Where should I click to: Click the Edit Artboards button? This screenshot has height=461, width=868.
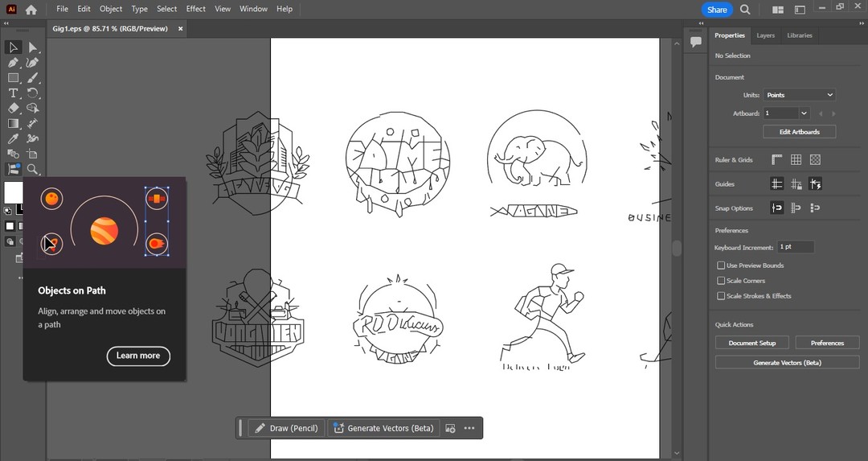click(x=800, y=132)
